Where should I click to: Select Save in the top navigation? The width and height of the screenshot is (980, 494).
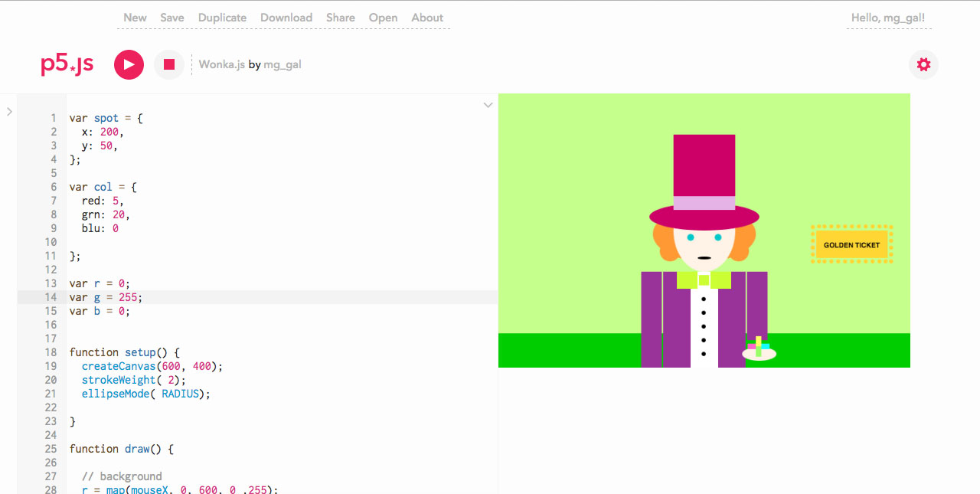172,18
